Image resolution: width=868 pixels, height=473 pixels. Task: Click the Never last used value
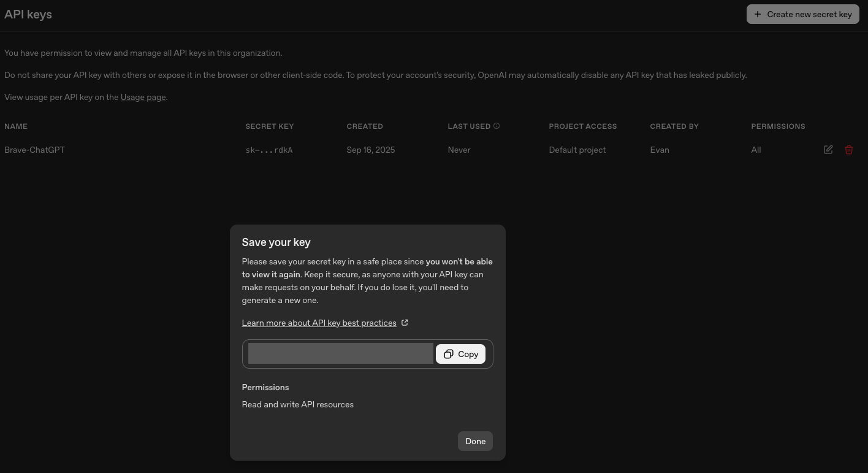pos(459,150)
